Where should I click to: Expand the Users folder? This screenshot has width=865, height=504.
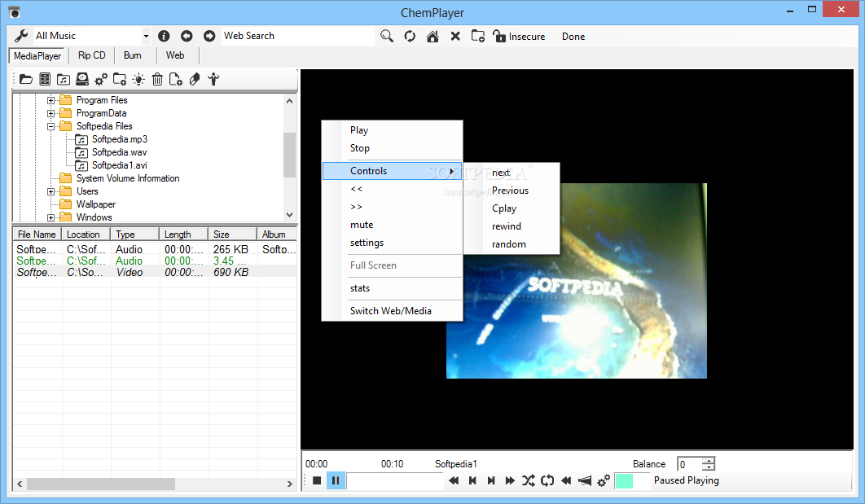point(50,192)
